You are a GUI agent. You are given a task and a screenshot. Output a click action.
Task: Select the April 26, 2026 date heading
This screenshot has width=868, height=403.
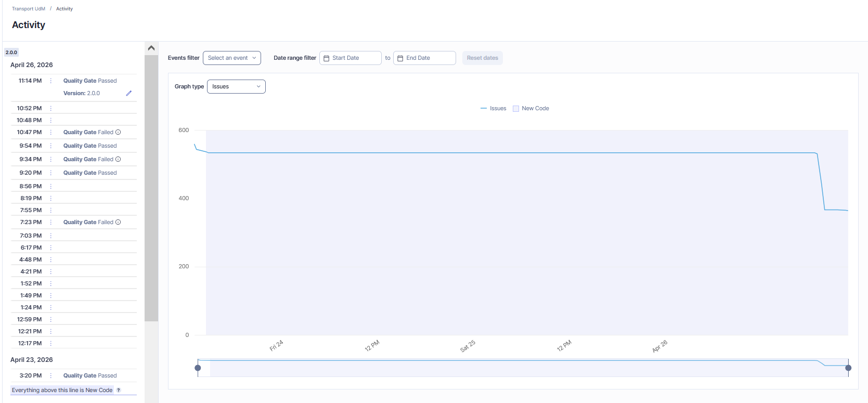32,65
